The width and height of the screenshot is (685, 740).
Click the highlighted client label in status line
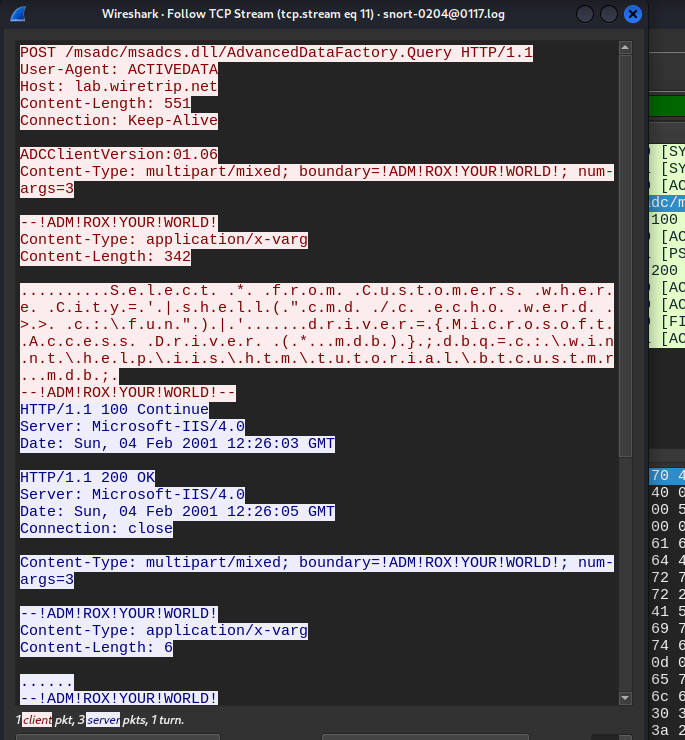tap(37, 720)
